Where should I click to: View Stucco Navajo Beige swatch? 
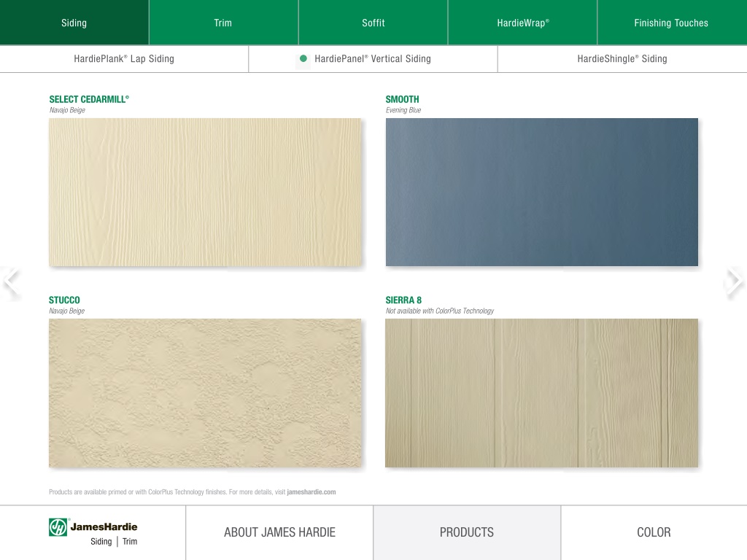pyautogui.click(x=205, y=393)
